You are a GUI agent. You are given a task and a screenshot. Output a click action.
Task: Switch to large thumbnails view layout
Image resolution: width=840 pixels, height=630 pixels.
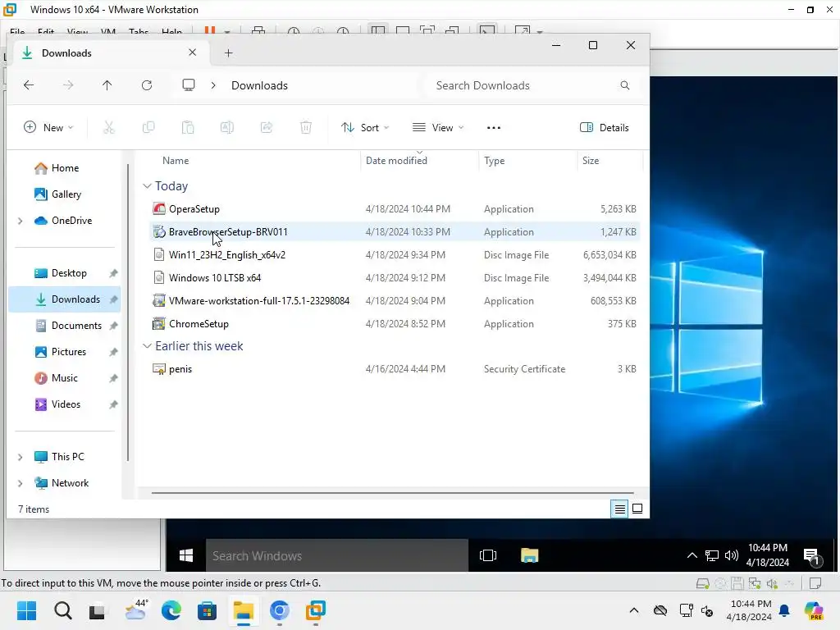[637, 509]
